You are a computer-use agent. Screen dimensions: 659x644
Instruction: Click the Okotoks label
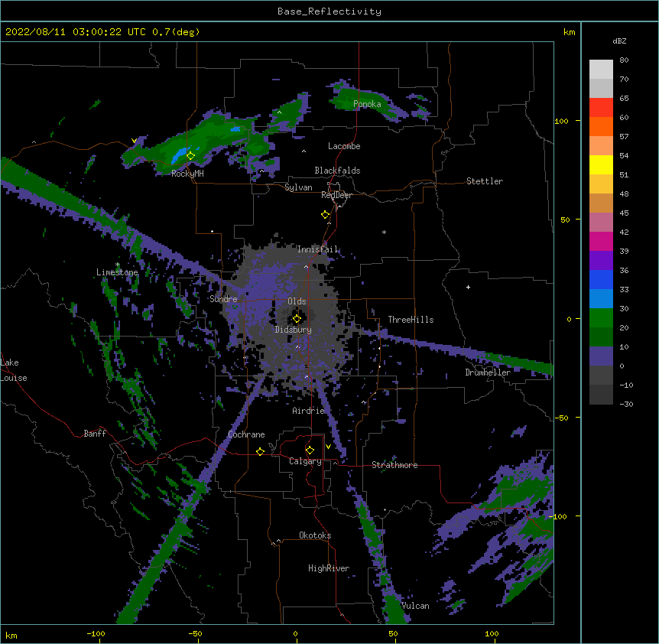(315, 535)
